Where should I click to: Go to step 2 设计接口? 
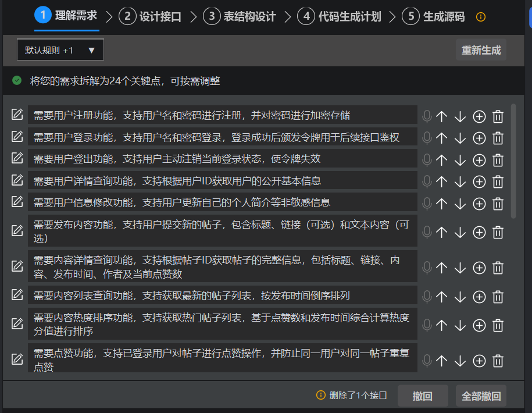pos(150,16)
